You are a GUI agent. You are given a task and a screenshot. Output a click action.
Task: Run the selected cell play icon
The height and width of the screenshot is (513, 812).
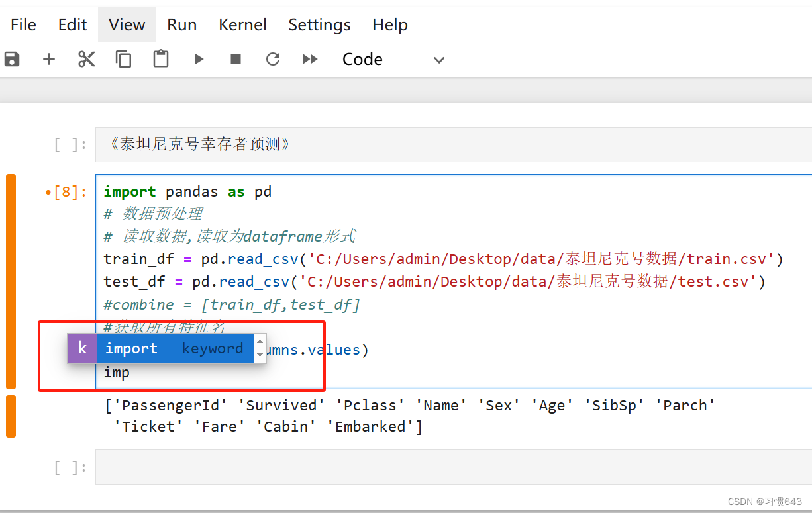click(x=199, y=59)
